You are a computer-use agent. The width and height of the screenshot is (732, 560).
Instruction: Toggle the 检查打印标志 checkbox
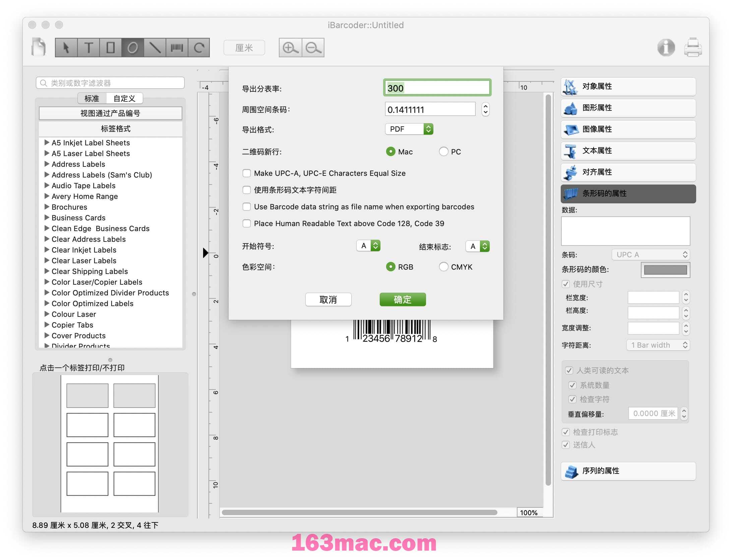point(565,432)
